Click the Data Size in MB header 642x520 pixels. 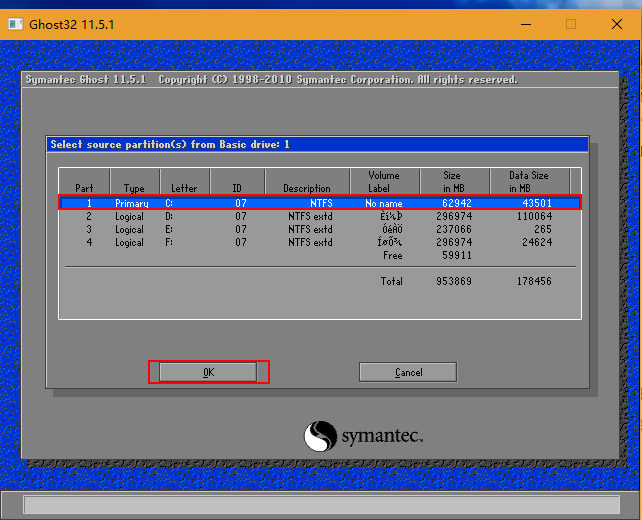pyautogui.click(x=529, y=182)
